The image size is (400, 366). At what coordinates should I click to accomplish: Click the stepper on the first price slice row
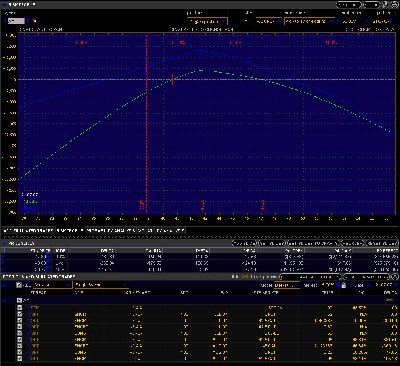pos(49,257)
